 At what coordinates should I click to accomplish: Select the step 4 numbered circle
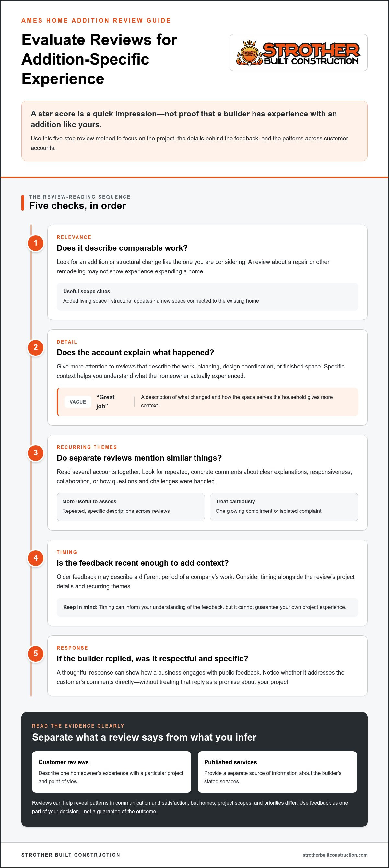point(36,558)
